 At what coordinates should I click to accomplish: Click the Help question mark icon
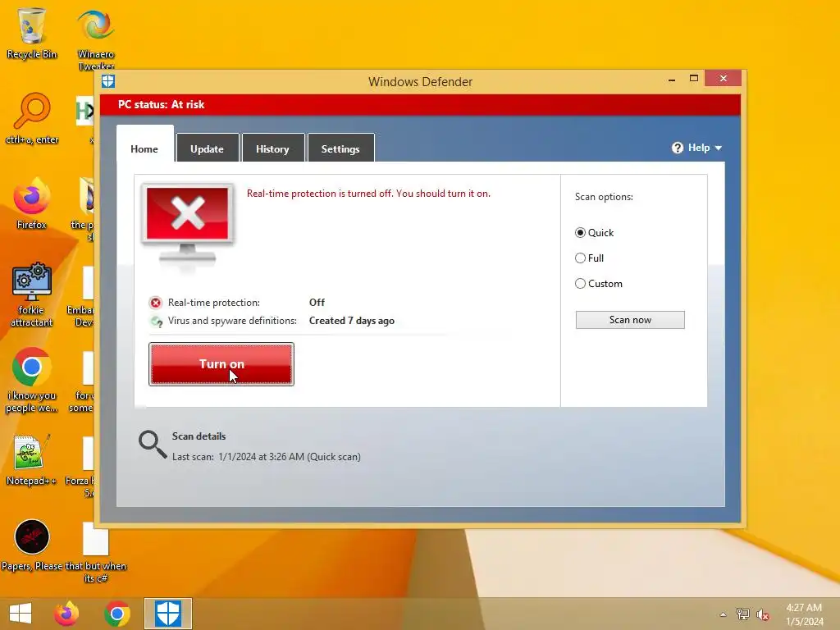click(677, 148)
